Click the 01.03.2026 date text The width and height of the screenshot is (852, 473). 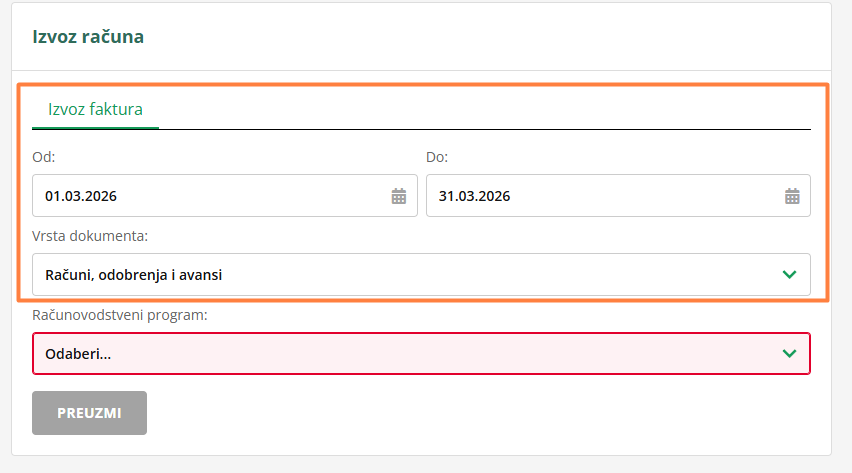point(81,196)
